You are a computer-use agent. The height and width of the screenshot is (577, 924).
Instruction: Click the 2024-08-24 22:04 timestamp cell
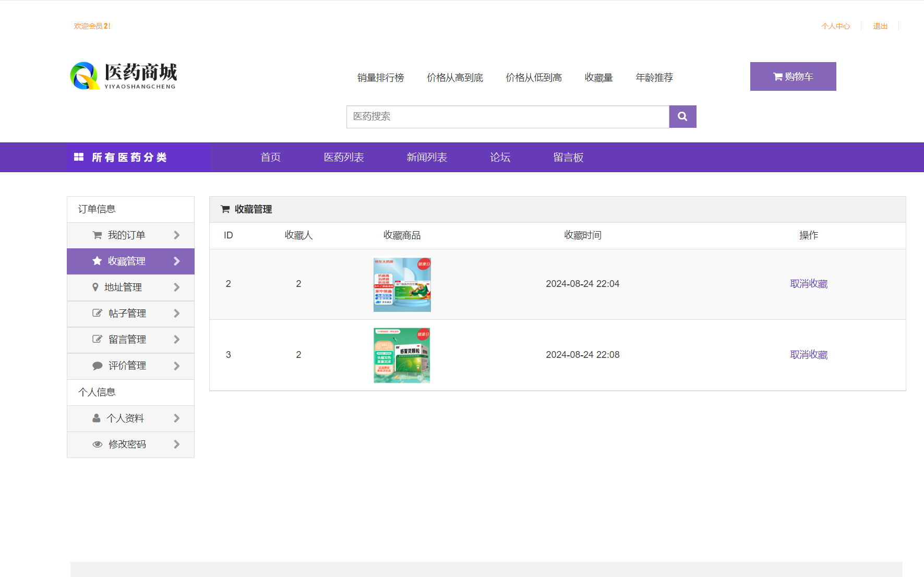point(583,284)
